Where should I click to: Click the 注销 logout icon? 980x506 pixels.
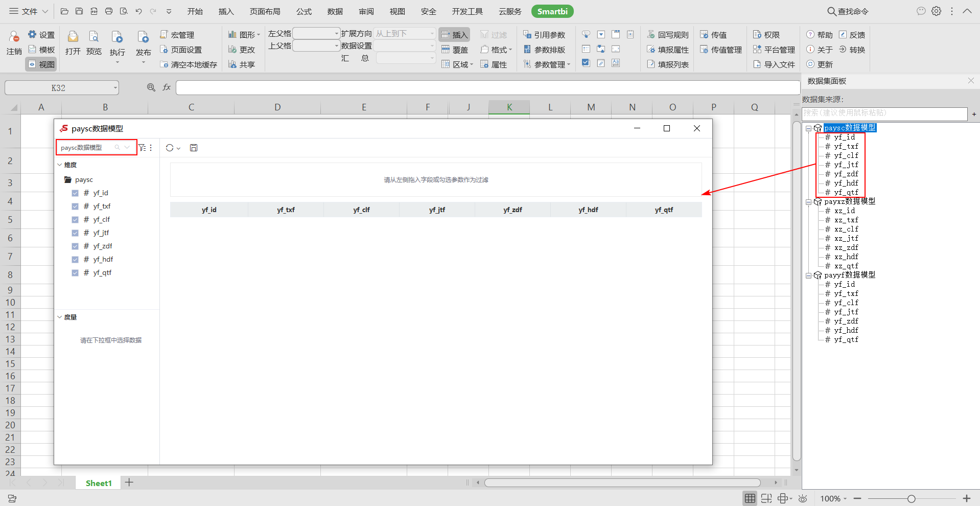pos(14,43)
